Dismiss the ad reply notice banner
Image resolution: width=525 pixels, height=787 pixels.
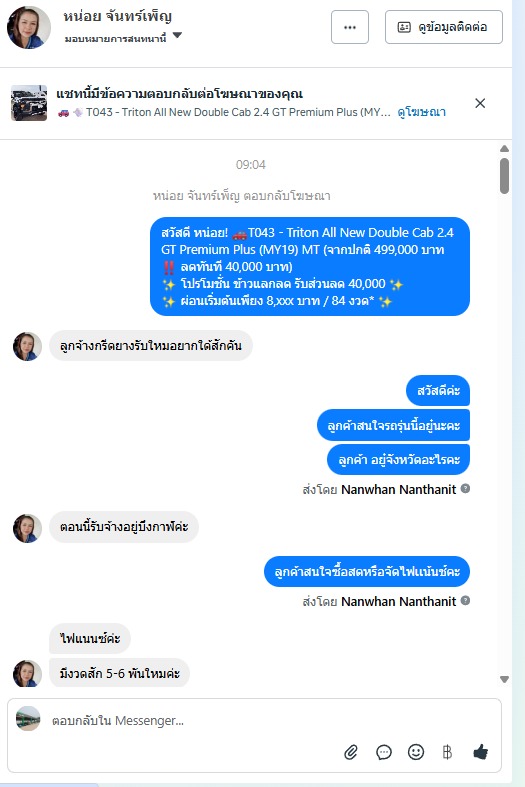tap(480, 103)
